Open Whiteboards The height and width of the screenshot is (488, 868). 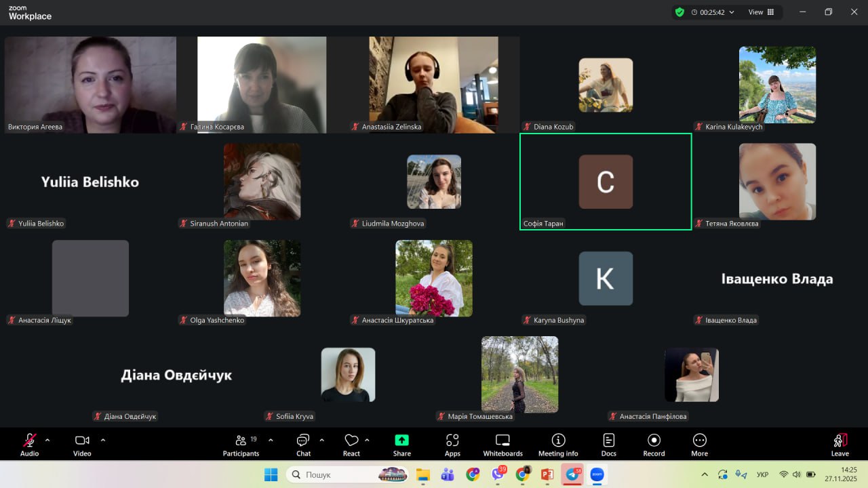tap(502, 445)
